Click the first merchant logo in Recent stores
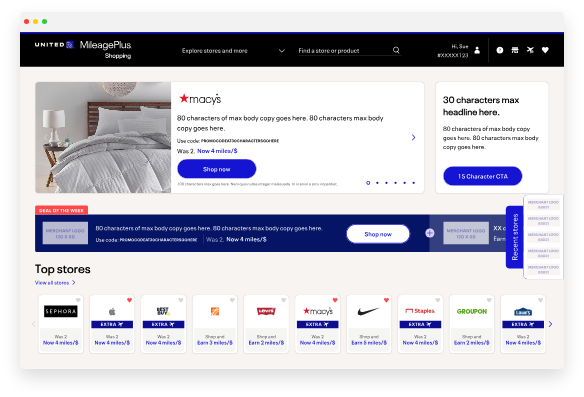Viewport: 584px width, 397px height. pos(543,204)
